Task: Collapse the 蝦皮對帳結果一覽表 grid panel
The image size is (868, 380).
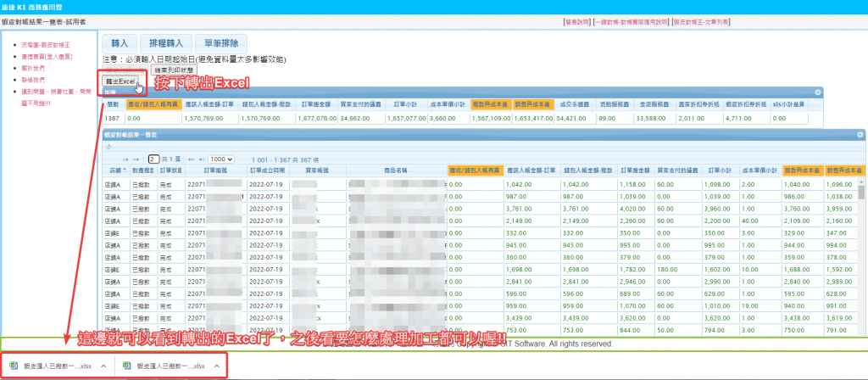Action: point(860,135)
